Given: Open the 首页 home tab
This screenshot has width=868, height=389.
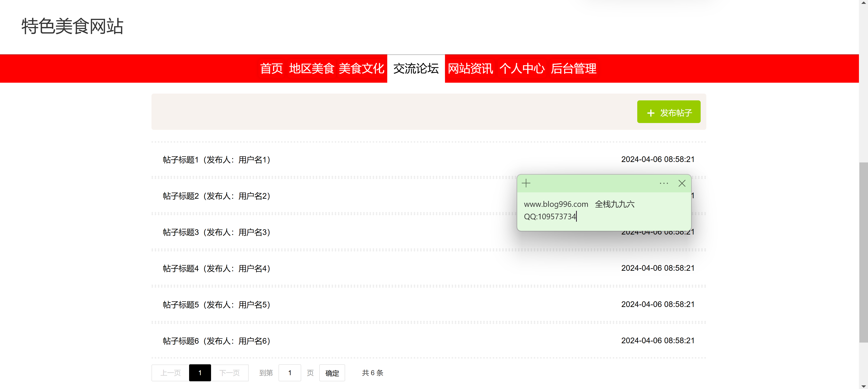Looking at the screenshot, I should point(271,69).
